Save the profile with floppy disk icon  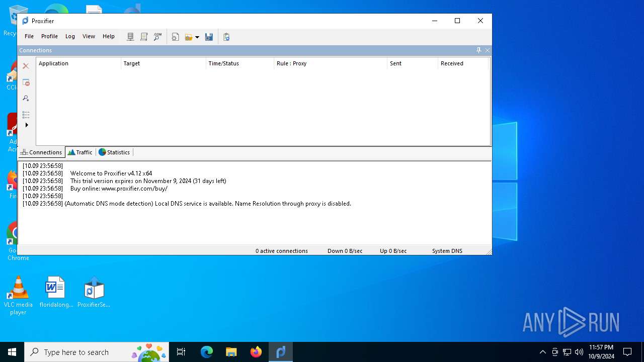click(209, 37)
